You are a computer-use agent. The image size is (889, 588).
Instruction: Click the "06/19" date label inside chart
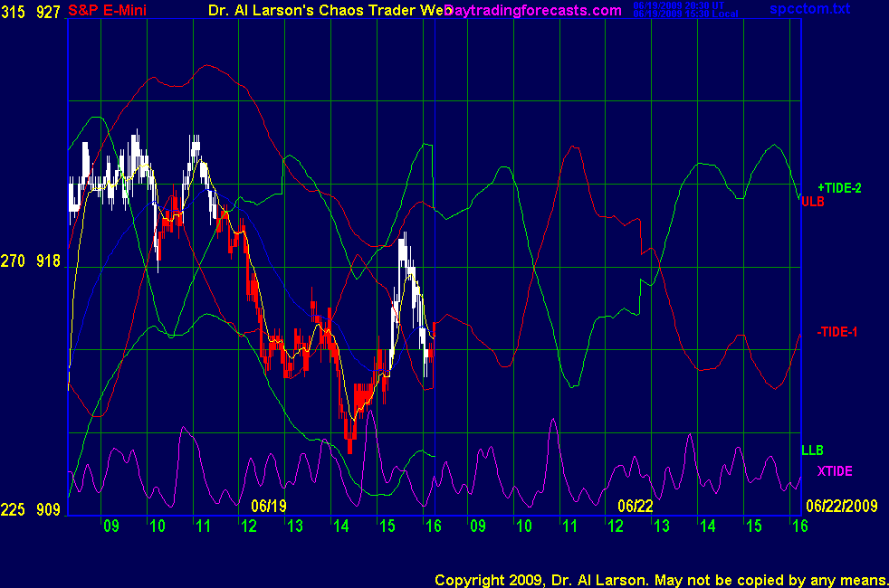click(x=269, y=506)
